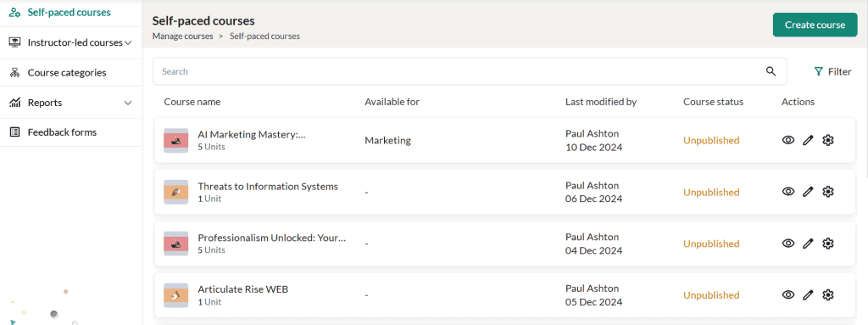Preview Professionalism Unlocked course via eye icon

click(x=788, y=244)
